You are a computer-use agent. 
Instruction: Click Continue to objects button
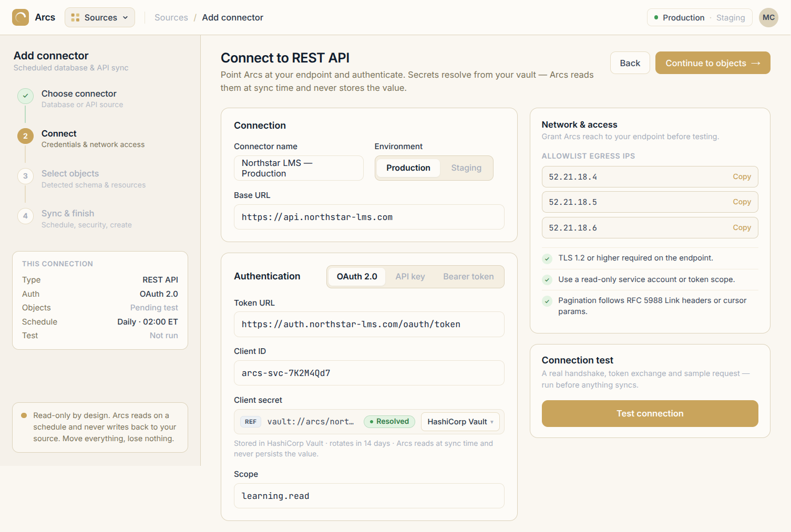713,63
